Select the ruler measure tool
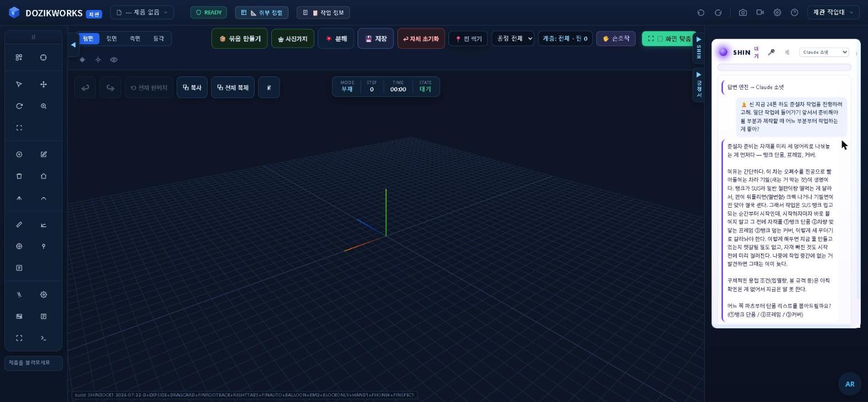Viewport: 868px width, 402px height. [x=19, y=224]
